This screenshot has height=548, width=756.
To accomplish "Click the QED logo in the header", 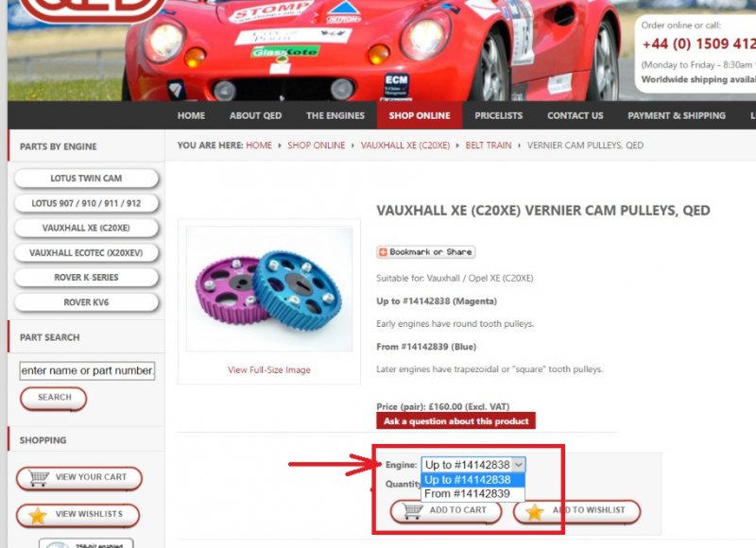I will tap(93, 9).
